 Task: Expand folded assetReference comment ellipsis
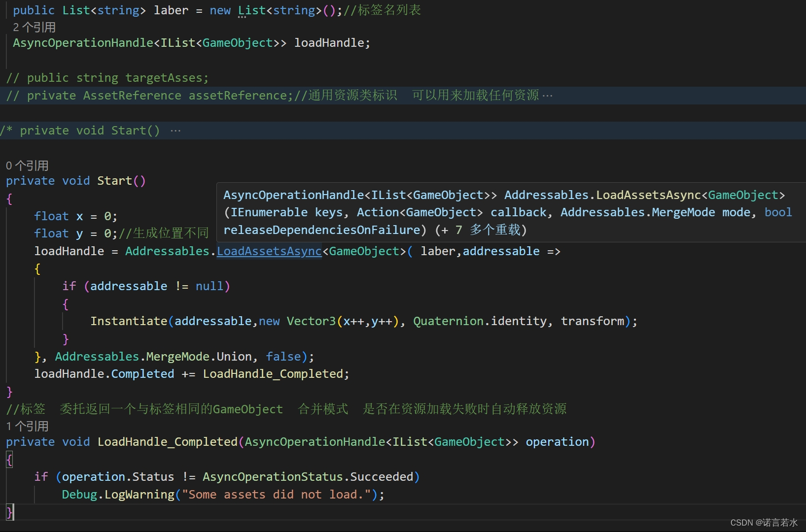coord(547,96)
